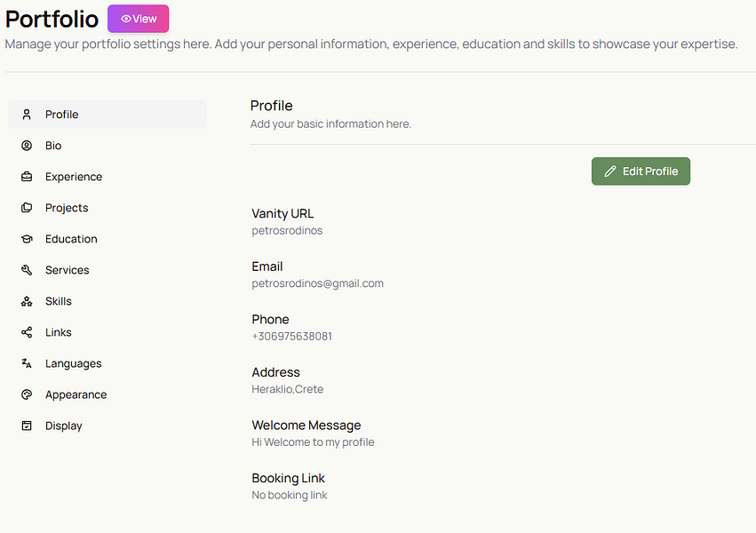Go to the Appearance settings
The image size is (756, 533).
point(76,394)
